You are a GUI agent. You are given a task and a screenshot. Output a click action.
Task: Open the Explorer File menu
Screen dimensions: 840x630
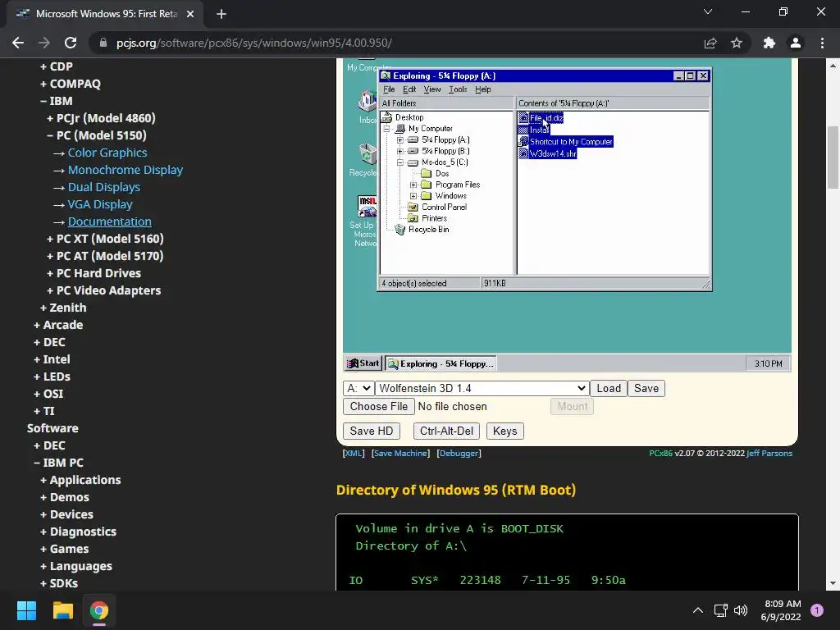(x=389, y=89)
